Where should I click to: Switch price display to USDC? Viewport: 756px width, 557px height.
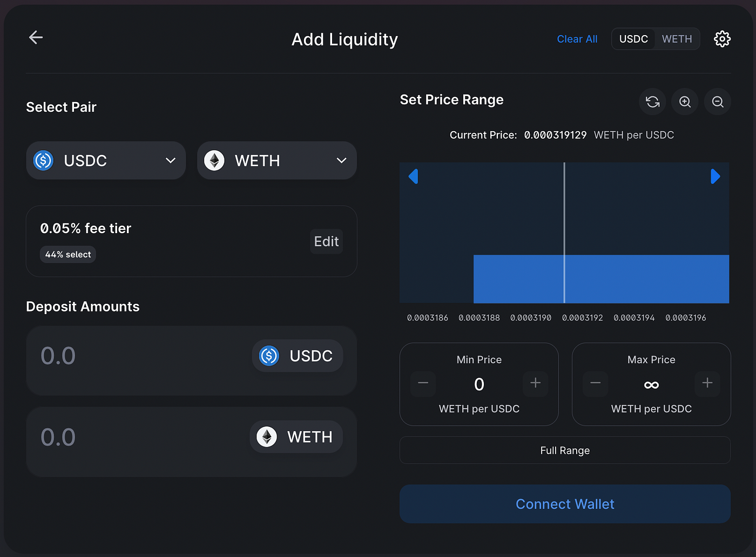point(633,39)
